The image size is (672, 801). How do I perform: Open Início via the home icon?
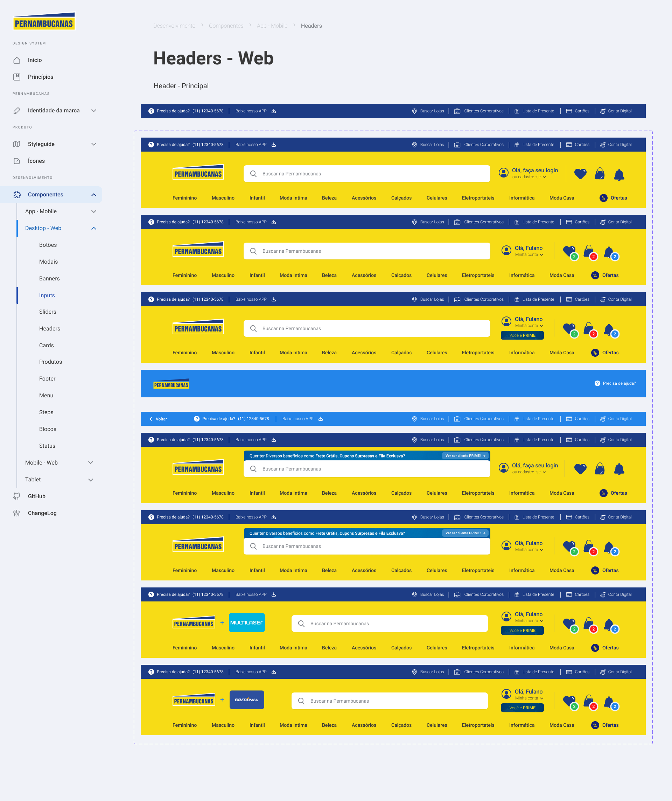pos(17,60)
